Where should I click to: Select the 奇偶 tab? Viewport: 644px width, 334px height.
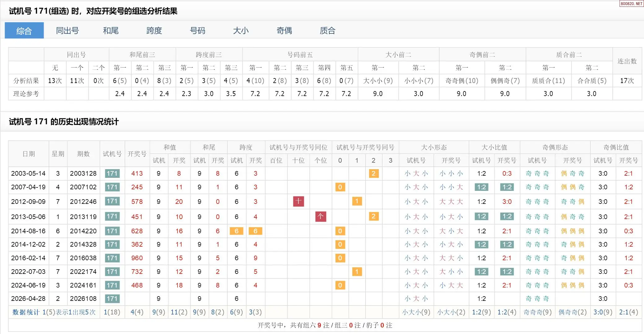(x=284, y=31)
